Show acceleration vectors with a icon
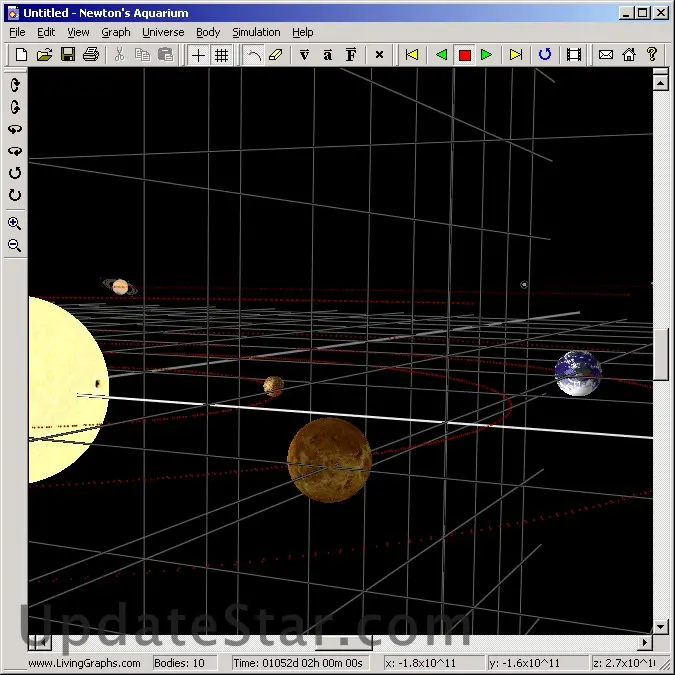 tap(328, 55)
